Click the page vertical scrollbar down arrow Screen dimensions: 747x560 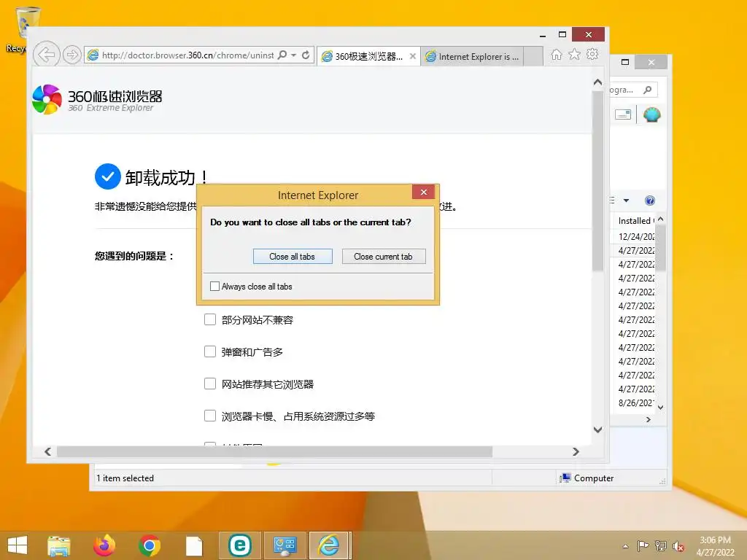[597, 429]
